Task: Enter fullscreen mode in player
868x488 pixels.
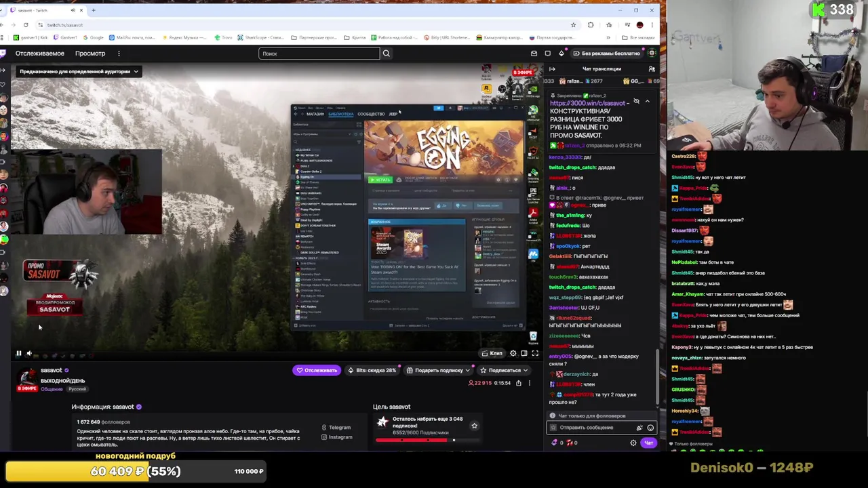Action: coord(535,353)
